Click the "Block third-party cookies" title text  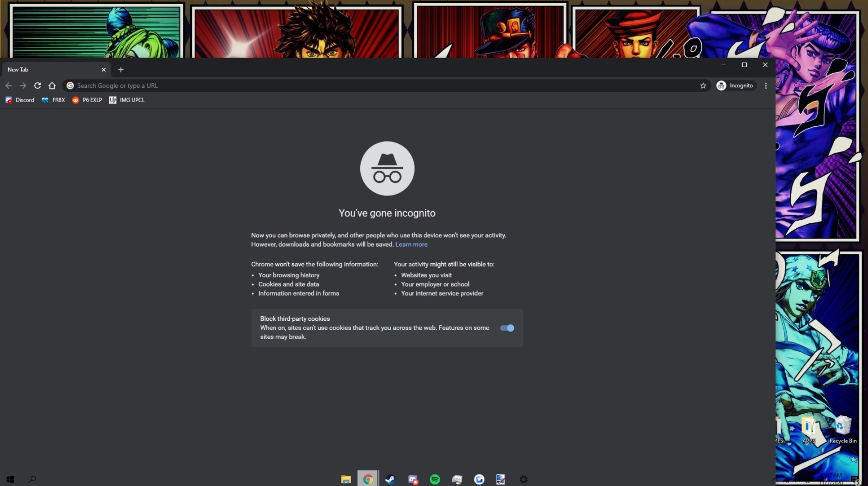295,319
